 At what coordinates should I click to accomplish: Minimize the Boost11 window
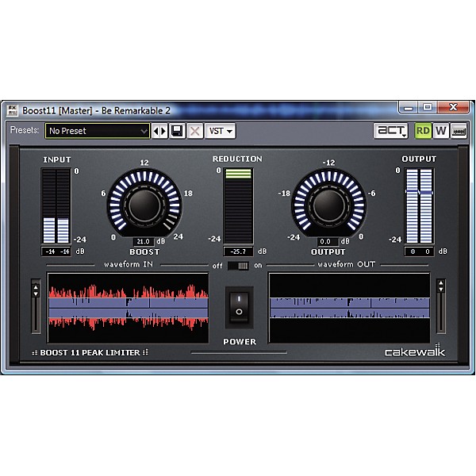(409, 107)
